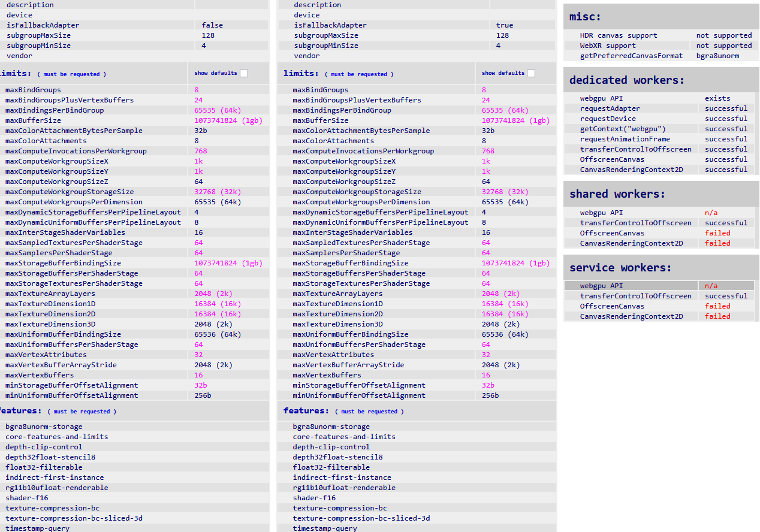Image resolution: width=760 pixels, height=532 pixels.
Task: Select timestamp-query in the middle features list
Action: click(325, 528)
